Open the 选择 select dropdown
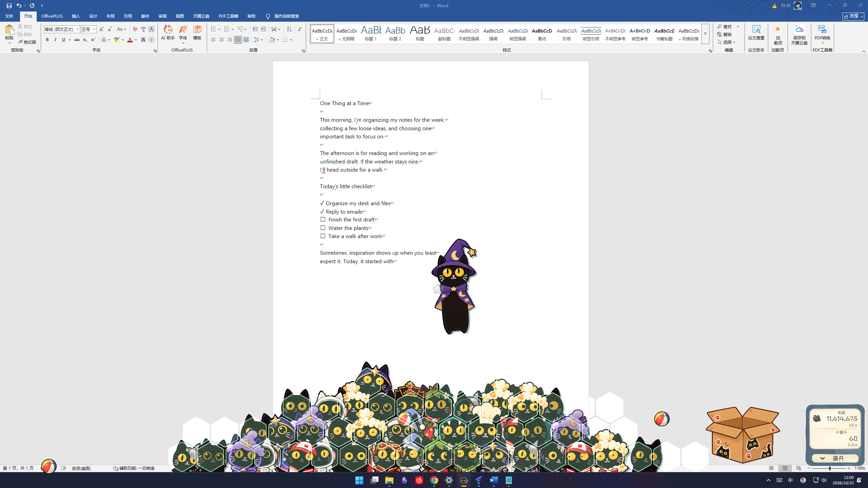868x488 pixels. (x=726, y=42)
